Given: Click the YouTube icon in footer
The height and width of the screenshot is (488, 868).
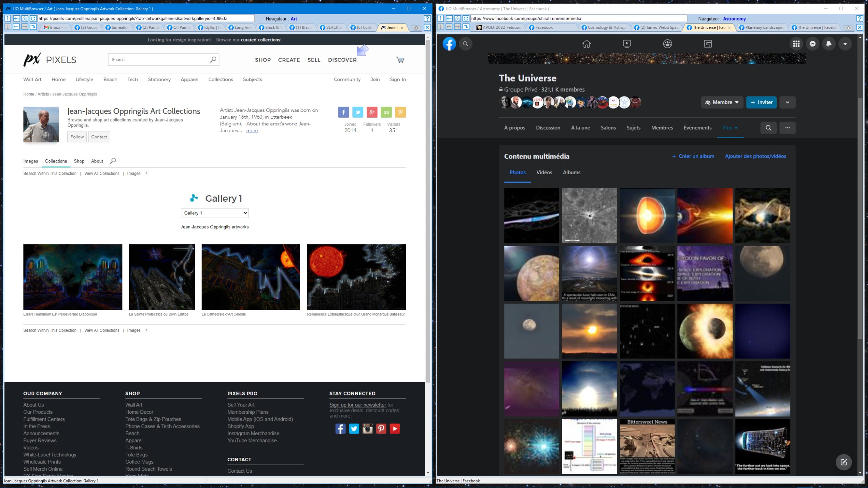Looking at the screenshot, I should pyautogui.click(x=395, y=429).
